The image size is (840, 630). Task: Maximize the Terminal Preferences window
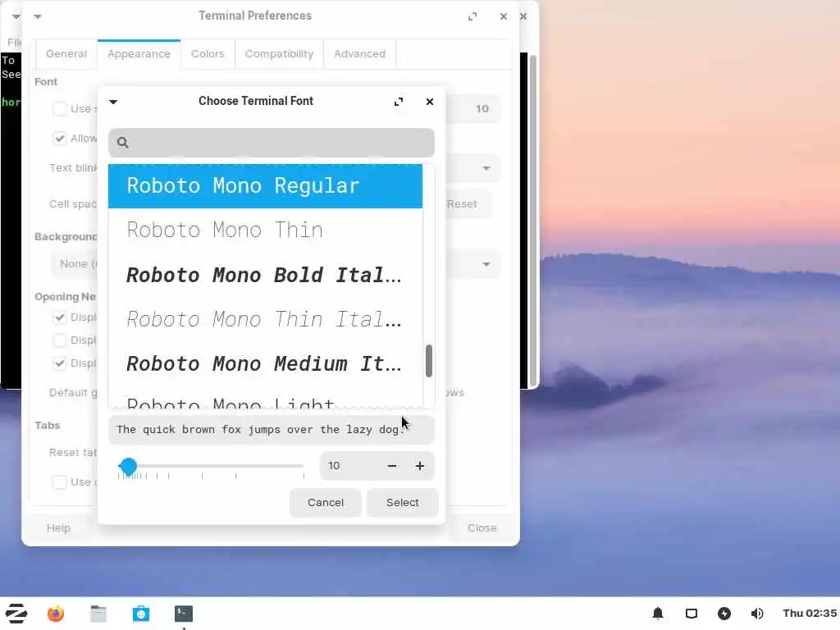[x=472, y=16]
